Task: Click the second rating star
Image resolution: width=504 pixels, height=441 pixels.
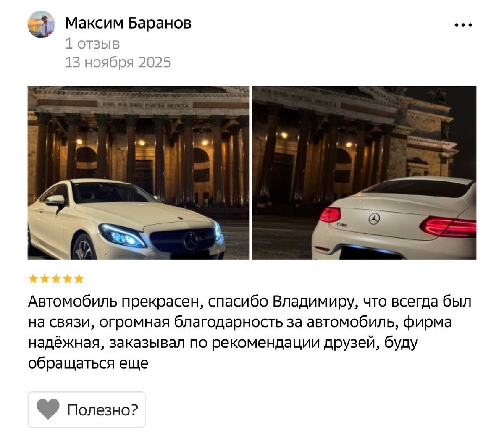Action: pyautogui.click(x=44, y=279)
